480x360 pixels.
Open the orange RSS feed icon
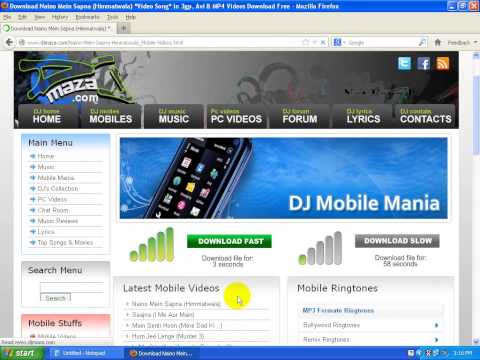pos(442,63)
